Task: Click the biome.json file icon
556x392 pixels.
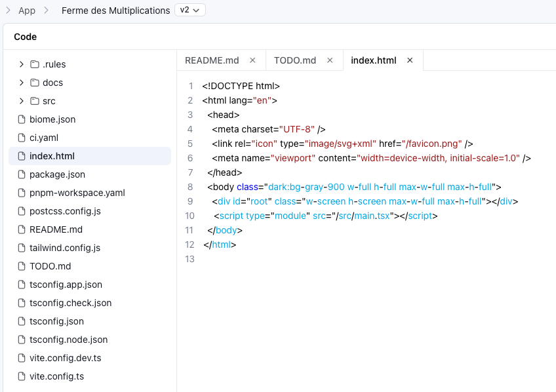Action: pos(21,119)
